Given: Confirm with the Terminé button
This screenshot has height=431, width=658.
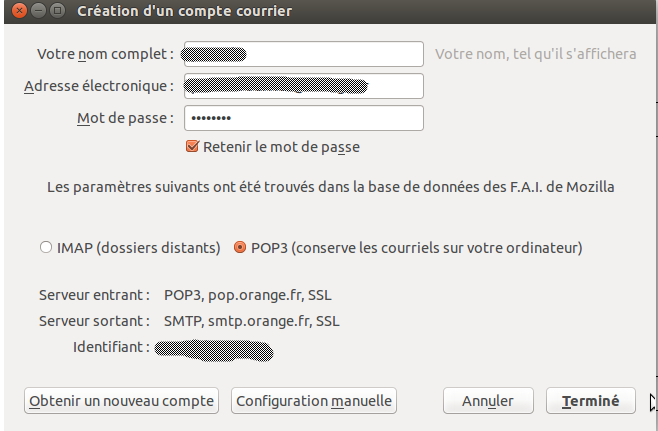Looking at the screenshot, I should 591,401.
